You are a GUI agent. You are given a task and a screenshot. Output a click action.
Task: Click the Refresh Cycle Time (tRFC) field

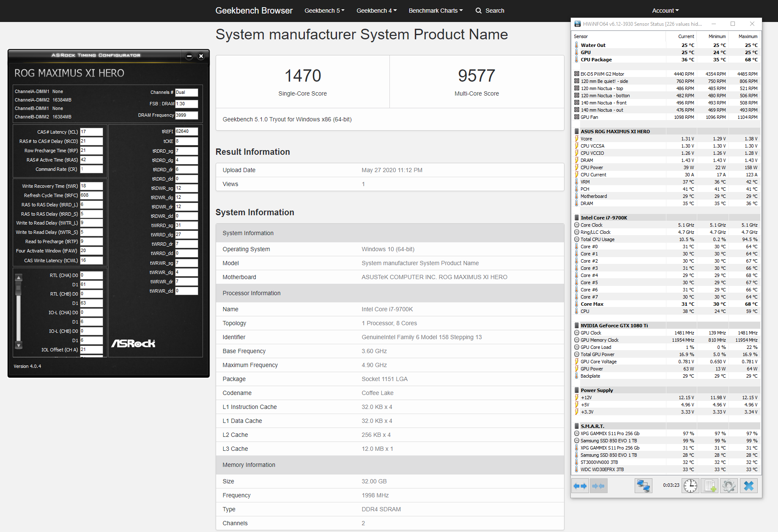coord(91,195)
